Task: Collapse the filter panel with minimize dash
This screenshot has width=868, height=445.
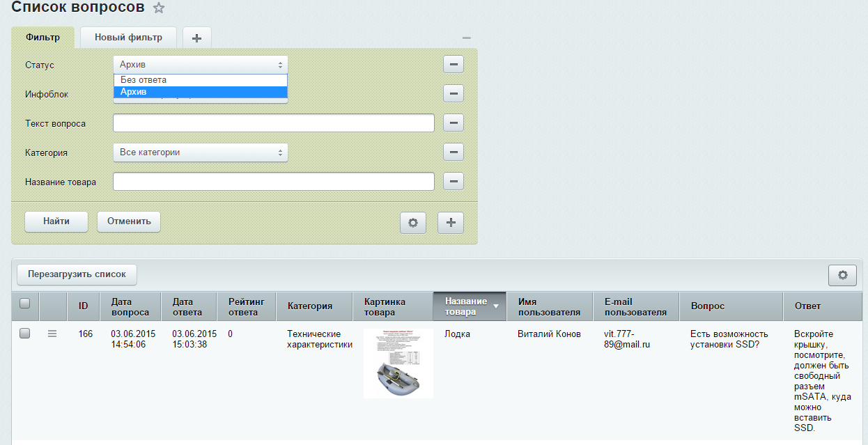Action: (467, 38)
